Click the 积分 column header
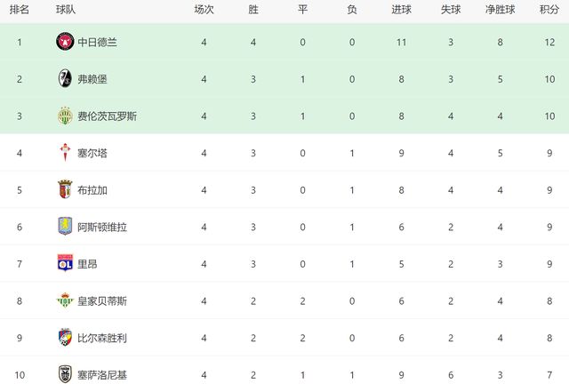The height and width of the screenshot is (392, 569). click(x=549, y=10)
